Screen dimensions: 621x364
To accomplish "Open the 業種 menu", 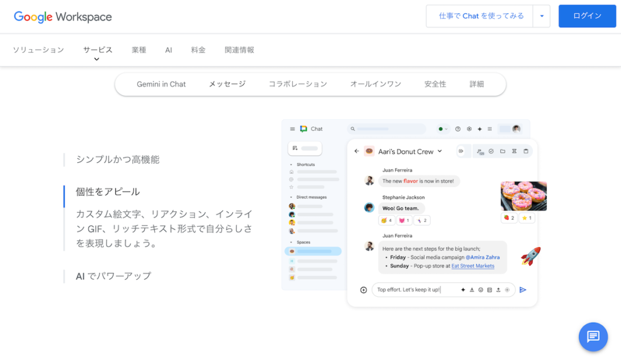I will coord(139,50).
